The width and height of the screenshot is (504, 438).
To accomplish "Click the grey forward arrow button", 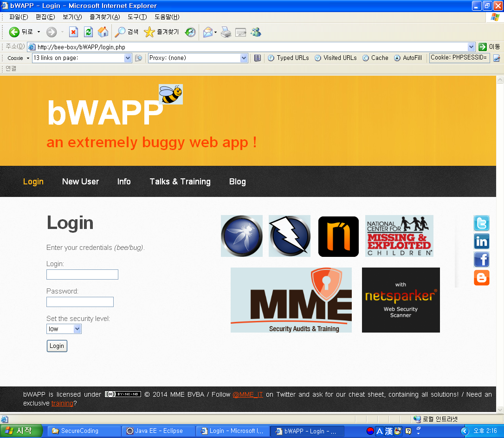I will point(52,32).
